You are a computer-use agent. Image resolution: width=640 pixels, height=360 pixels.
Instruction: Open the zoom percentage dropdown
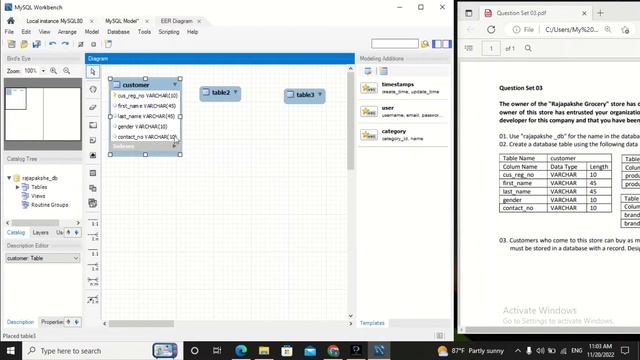click(x=43, y=71)
